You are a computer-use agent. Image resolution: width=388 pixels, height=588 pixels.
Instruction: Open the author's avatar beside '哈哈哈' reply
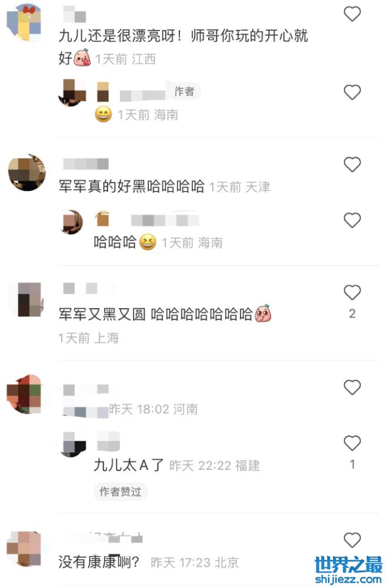(72, 222)
